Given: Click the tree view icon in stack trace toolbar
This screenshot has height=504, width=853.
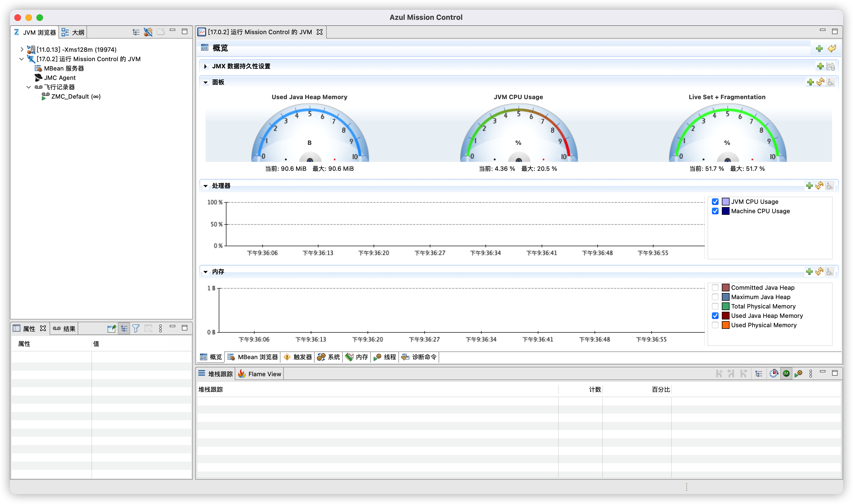Looking at the screenshot, I should [758, 373].
